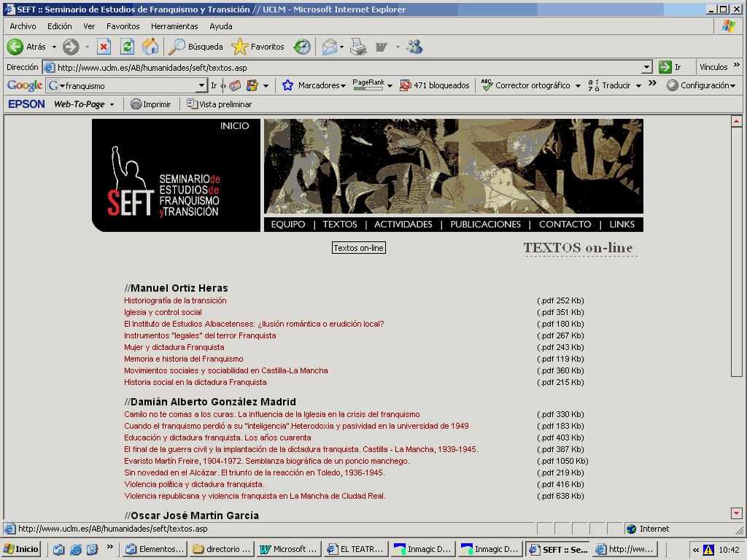This screenshot has height=560, width=747.
Task: Open ACTIVIDADES in site navigation
Action: tap(403, 225)
